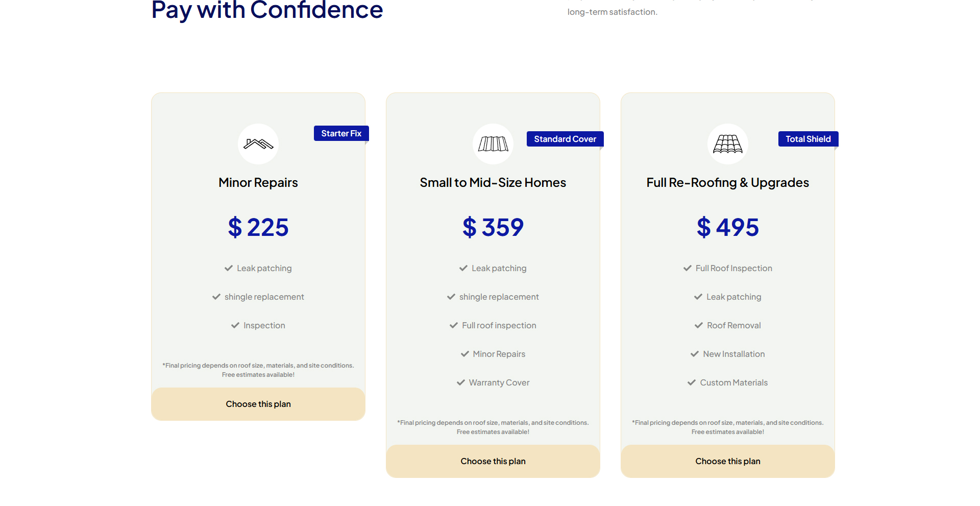Click the Pay with Confidence heading
The height and width of the screenshot is (506, 980).
coord(267,10)
